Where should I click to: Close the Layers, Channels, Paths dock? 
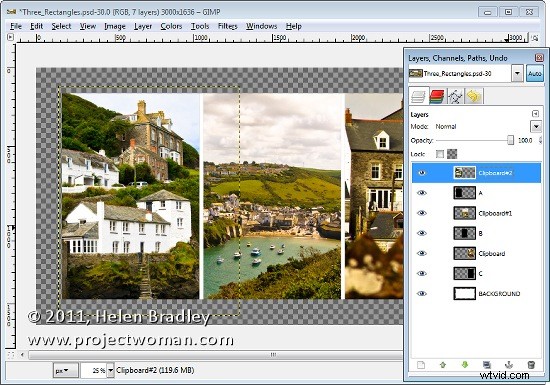coord(539,58)
